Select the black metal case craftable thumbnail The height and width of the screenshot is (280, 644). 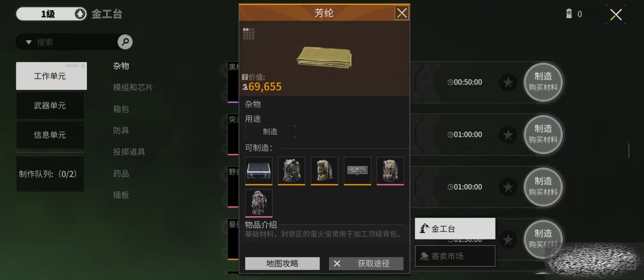[259, 171]
